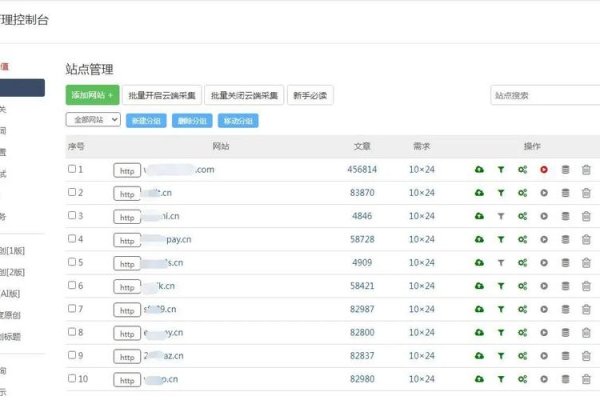Click the http protocol box in row 1

127,171
